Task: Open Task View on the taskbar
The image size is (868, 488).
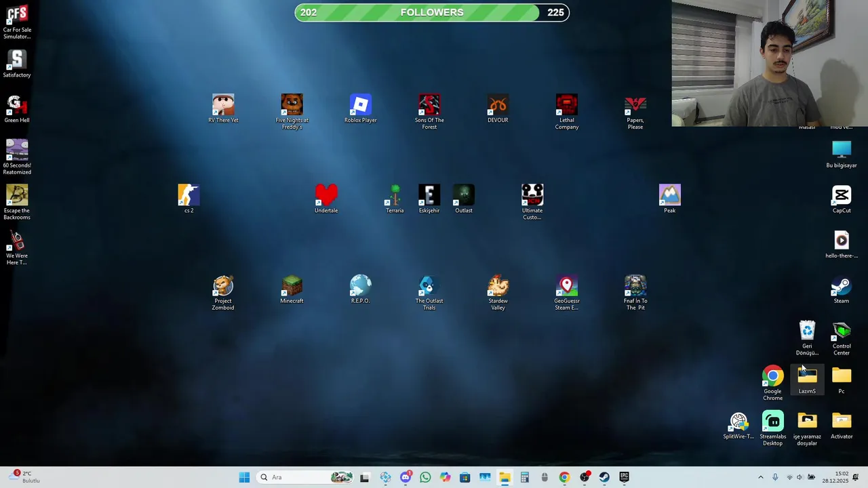Action: click(x=365, y=477)
